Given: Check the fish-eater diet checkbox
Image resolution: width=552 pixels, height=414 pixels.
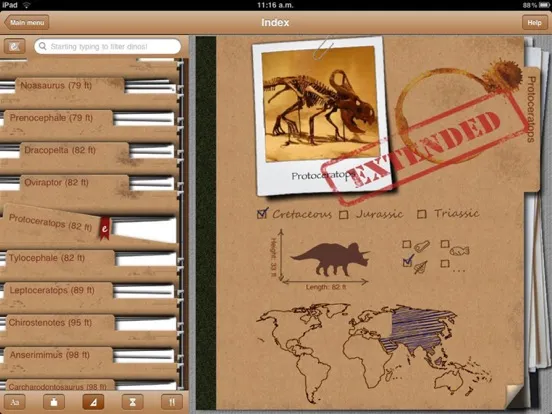Looking at the screenshot, I should (445, 244).
